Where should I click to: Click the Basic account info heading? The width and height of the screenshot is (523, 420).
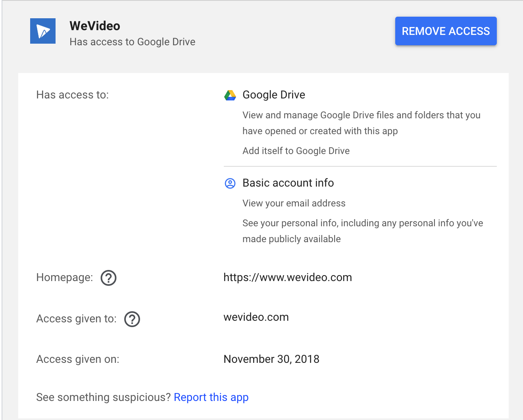288,183
